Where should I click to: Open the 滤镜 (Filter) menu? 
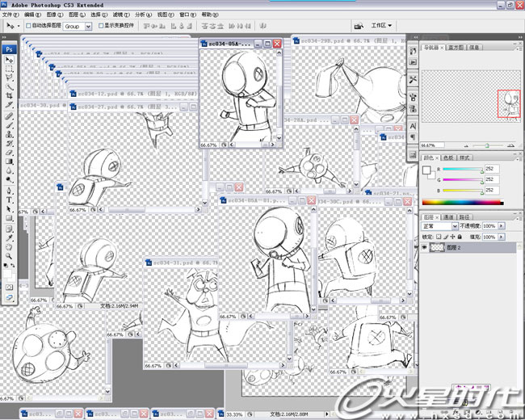(x=121, y=15)
